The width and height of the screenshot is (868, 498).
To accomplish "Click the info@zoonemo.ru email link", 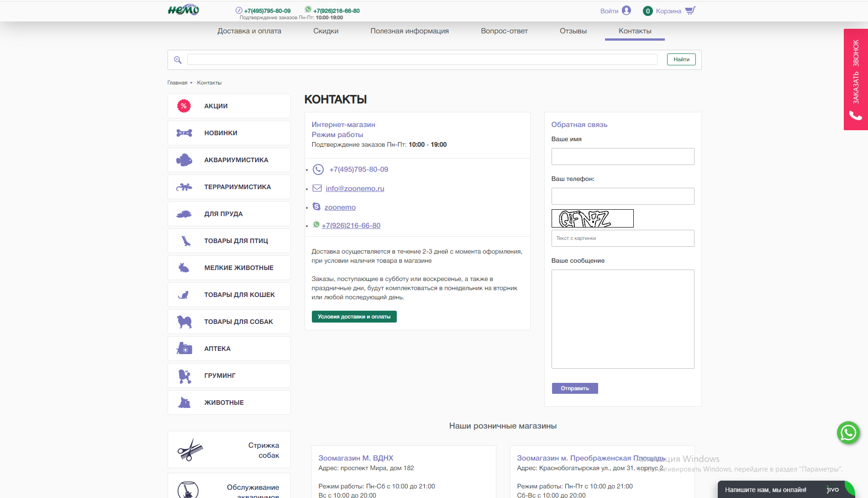I will [x=355, y=188].
